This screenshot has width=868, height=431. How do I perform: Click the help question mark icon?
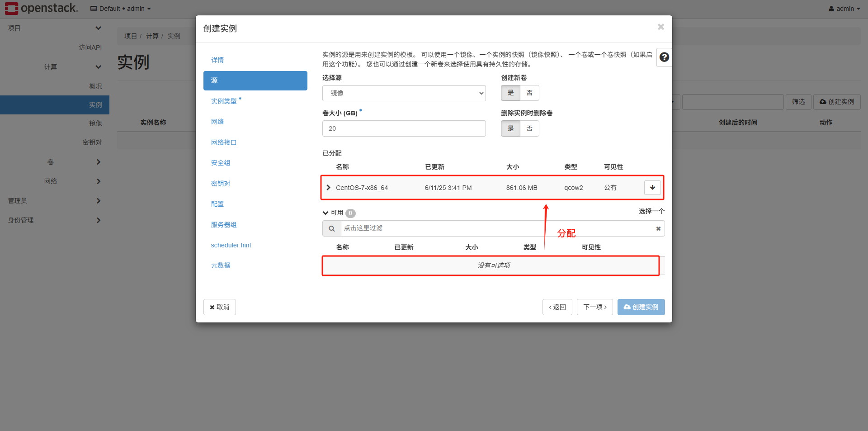pyautogui.click(x=664, y=57)
